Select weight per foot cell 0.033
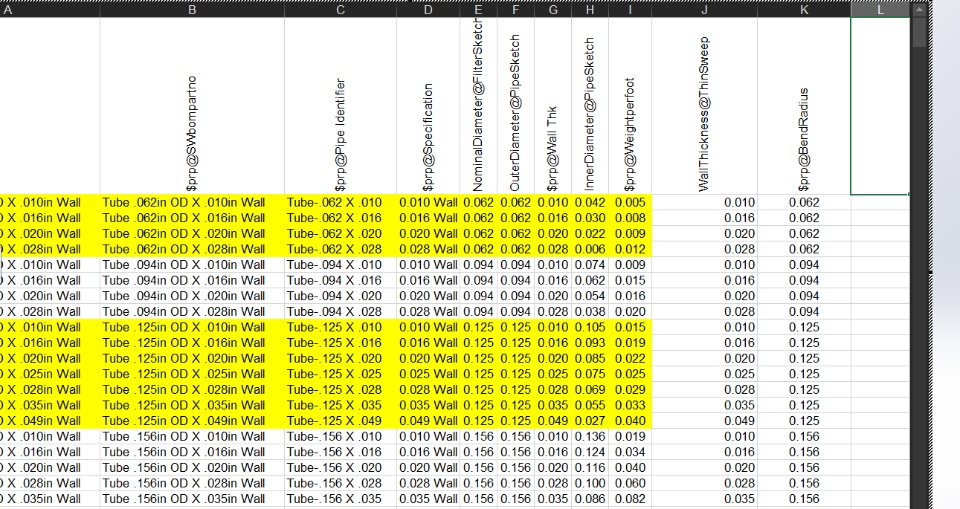Viewport: 960px width, 509px height. point(630,405)
